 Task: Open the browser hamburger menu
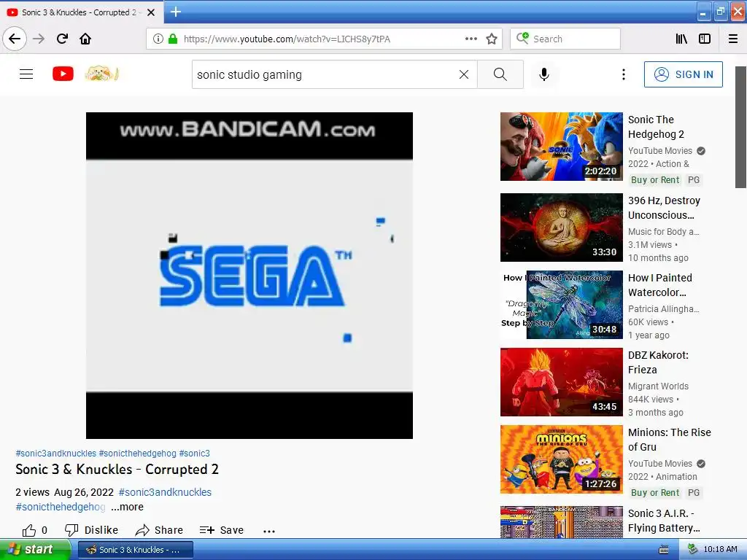[x=733, y=39]
